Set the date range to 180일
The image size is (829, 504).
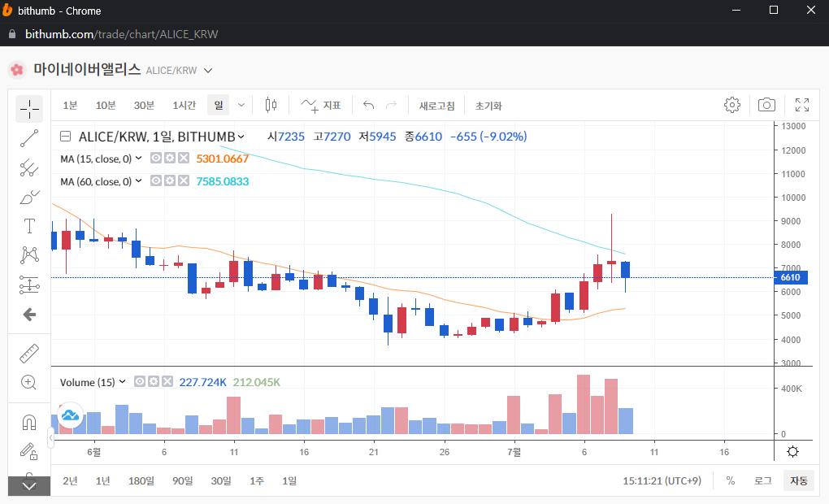coord(141,480)
